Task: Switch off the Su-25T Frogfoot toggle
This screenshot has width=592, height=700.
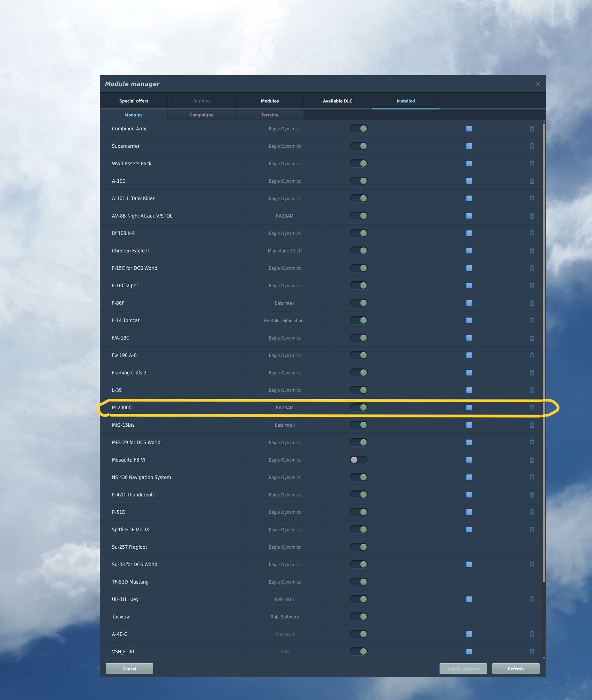Action: coord(359,547)
